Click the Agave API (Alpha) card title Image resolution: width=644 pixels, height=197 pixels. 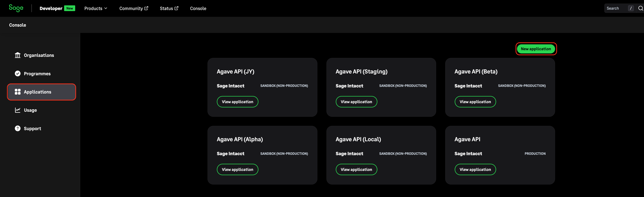coord(240,139)
